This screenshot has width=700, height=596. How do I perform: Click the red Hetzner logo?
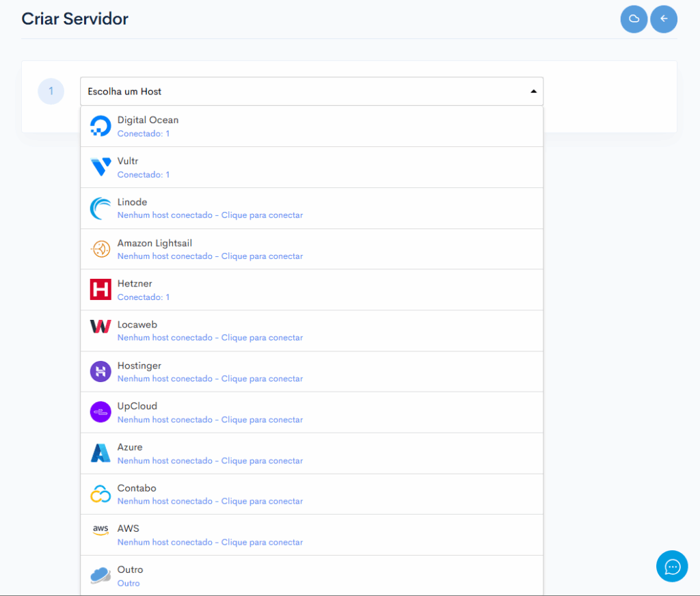tap(100, 290)
